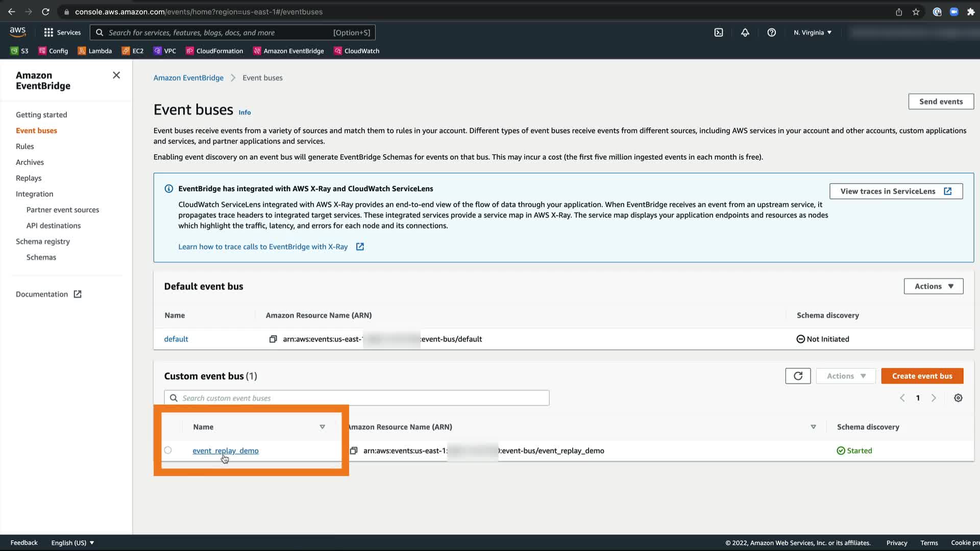Open AWS CloudShell icon in top bar
980x551 pixels.
(x=719, y=33)
